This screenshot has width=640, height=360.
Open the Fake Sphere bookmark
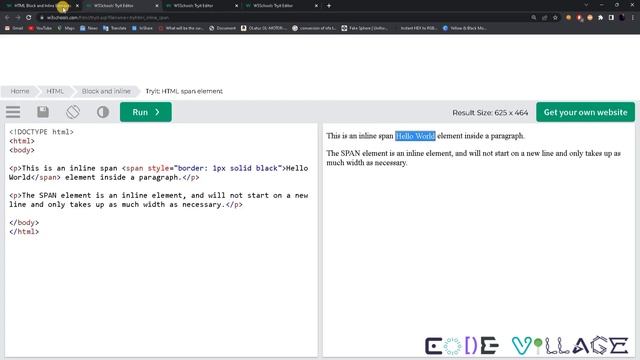point(364,28)
